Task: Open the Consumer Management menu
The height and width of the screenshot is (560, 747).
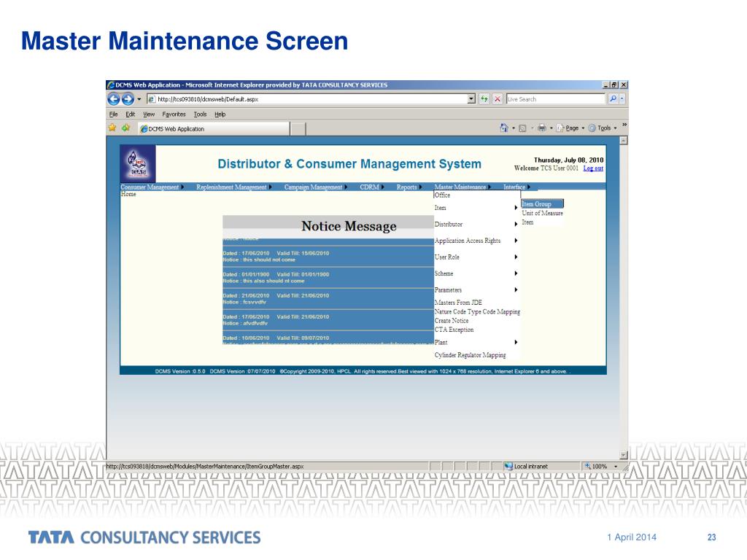Action: (x=152, y=187)
